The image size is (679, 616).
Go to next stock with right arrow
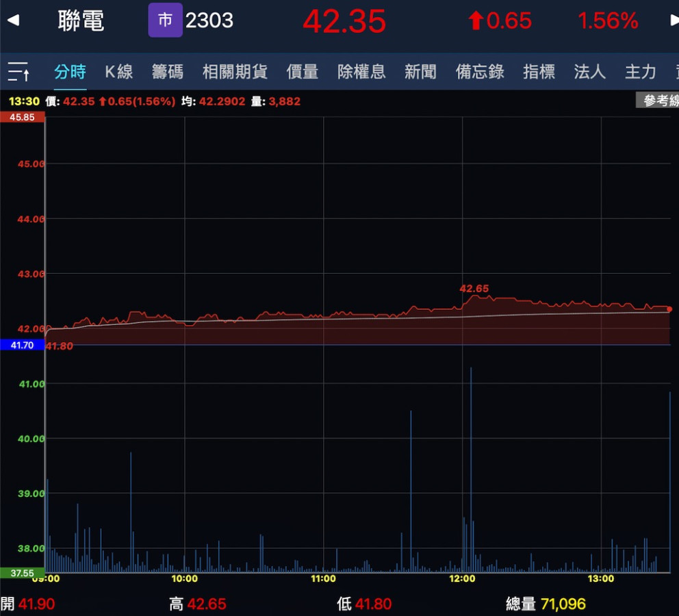click(x=674, y=21)
